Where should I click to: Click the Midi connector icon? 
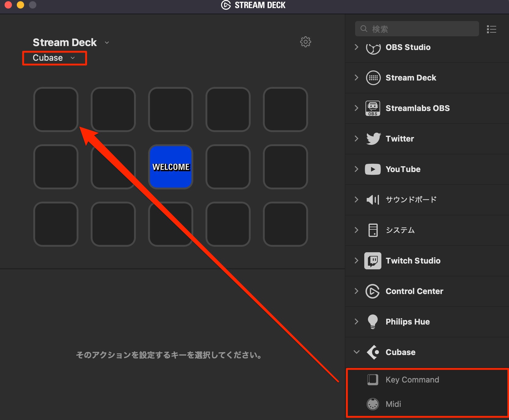pos(373,404)
